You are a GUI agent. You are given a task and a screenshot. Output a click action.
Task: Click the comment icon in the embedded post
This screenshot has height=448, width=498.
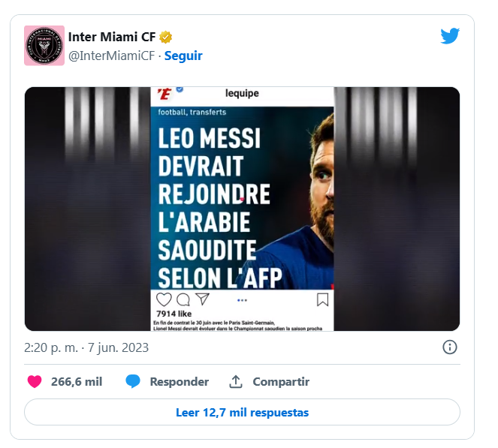click(183, 299)
